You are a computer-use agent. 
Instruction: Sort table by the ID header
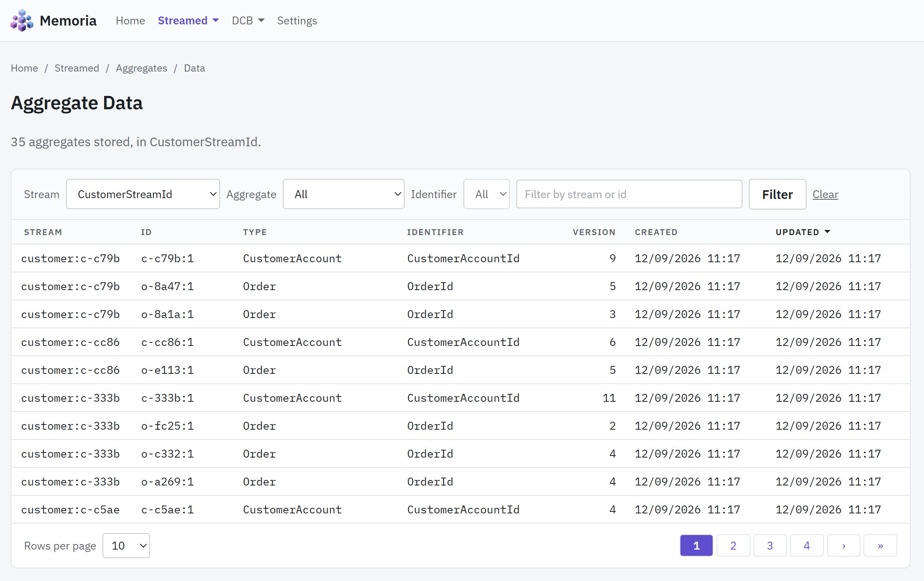click(x=146, y=232)
